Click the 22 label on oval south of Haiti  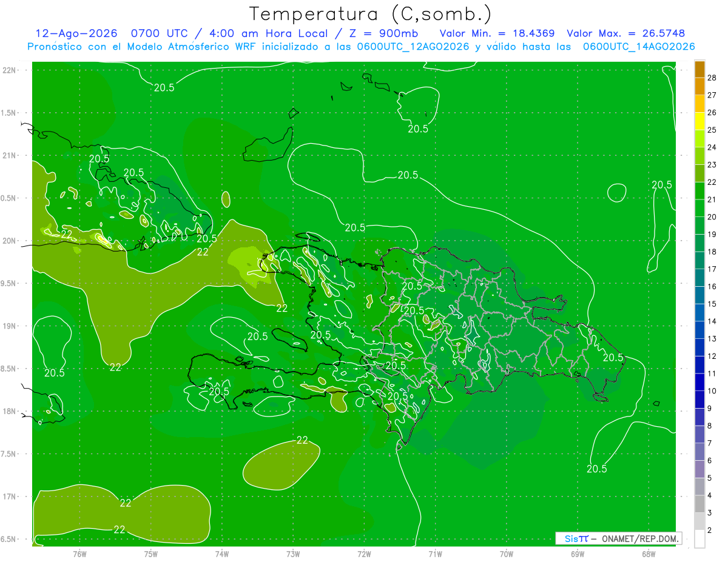(302, 440)
